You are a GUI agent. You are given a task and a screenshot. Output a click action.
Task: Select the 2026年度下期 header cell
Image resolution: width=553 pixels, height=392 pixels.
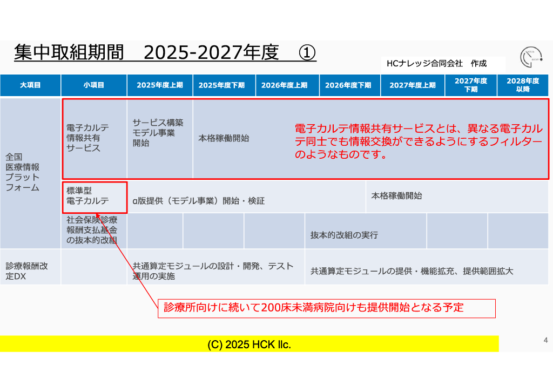[348, 85]
